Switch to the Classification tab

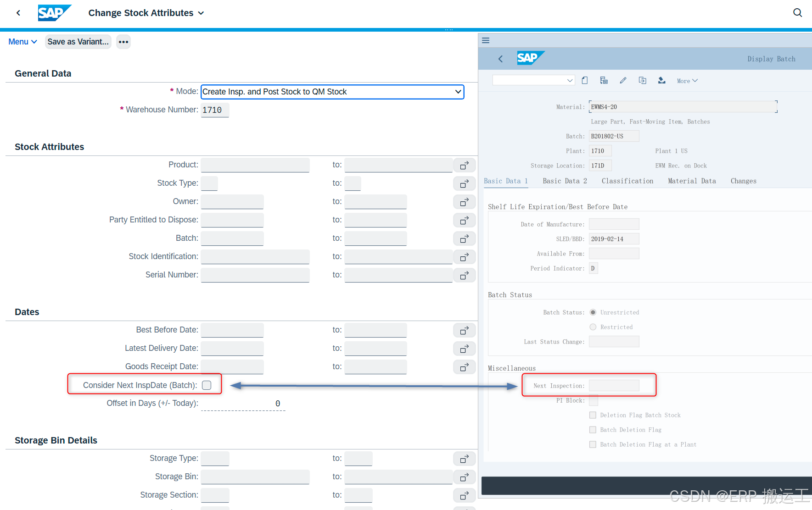coord(627,181)
